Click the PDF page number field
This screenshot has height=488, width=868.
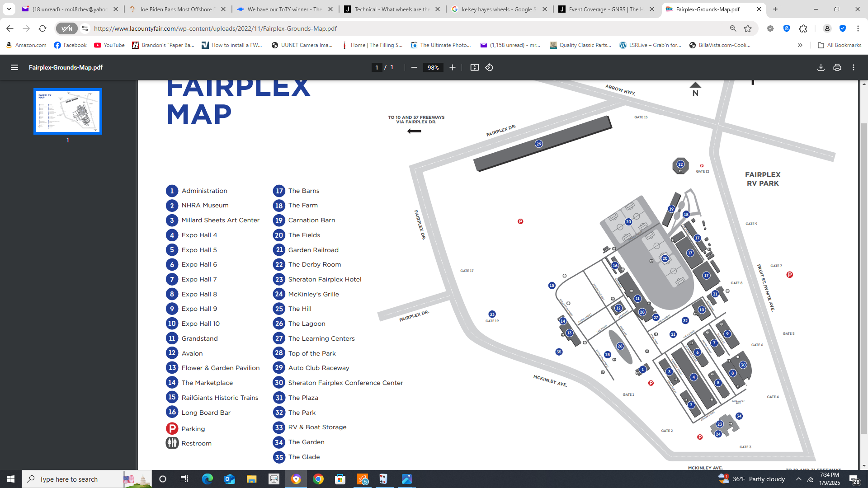click(x=377, y=67)
